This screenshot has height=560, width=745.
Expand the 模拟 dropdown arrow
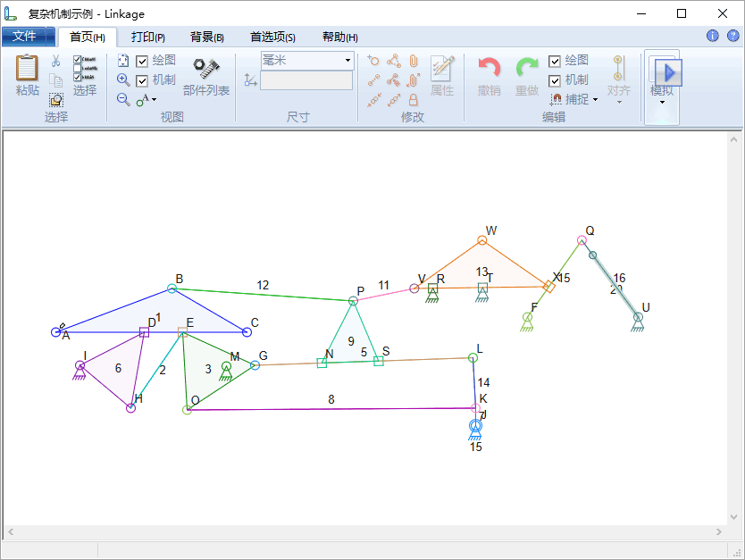pyautogui.click(x=662, y=103)
